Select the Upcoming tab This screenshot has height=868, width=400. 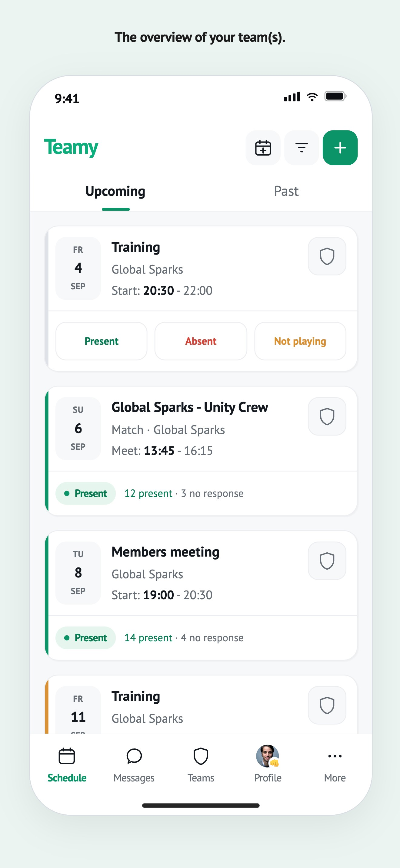tap(115, 191)
